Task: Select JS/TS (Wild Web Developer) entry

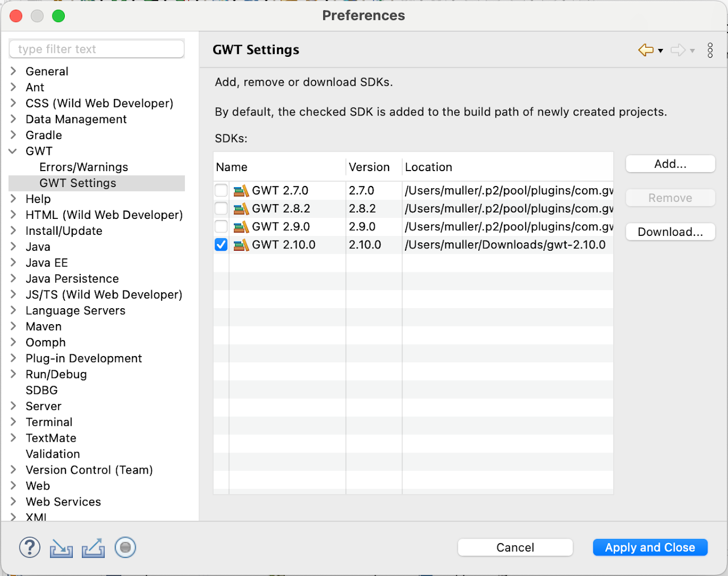Action: (104, 295)
